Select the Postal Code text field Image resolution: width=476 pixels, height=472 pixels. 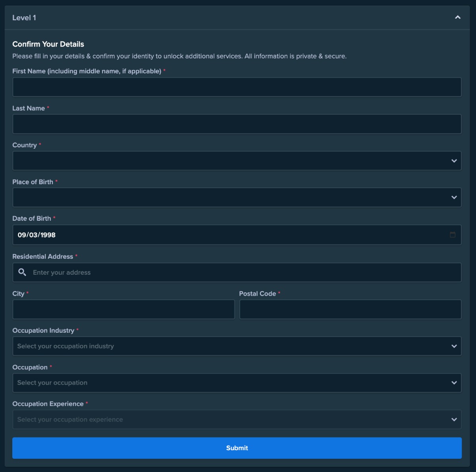click(350, 309)
